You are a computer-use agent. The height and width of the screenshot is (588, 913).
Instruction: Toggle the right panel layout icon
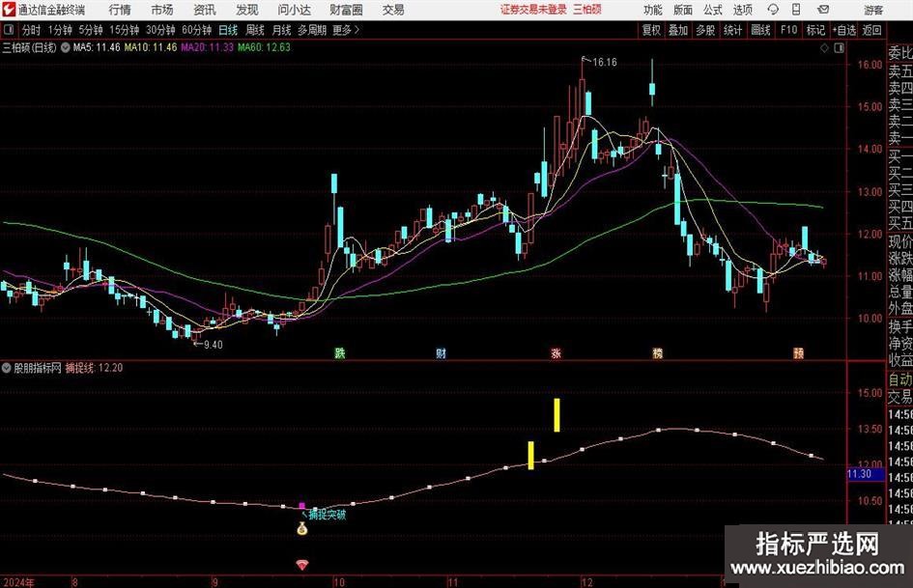click(839, 48)
